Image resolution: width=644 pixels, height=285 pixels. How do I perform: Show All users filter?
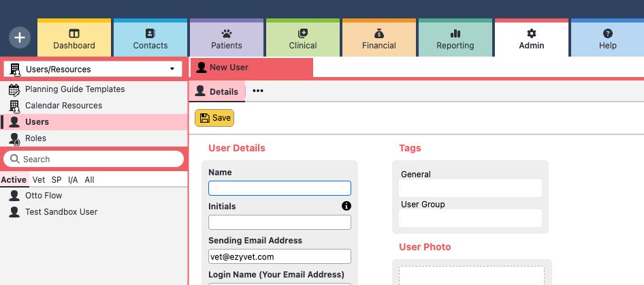pos(89,180)
